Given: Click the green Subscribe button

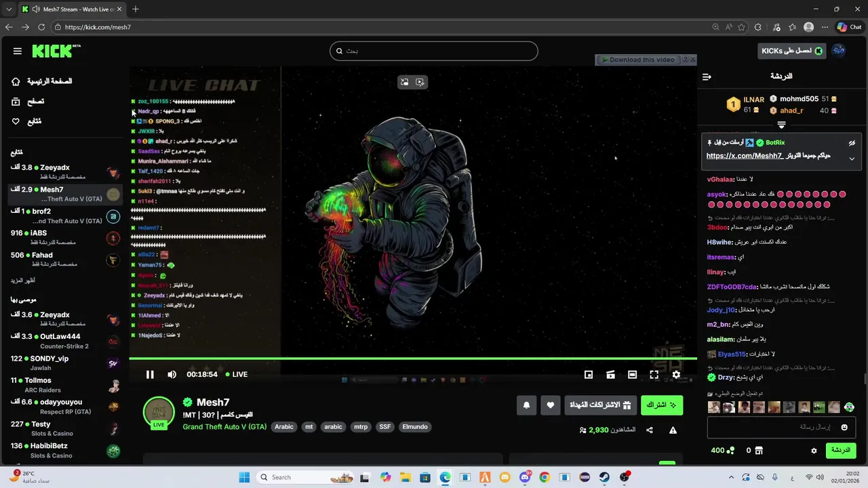Looking at the screenshot, I should 662,405.
